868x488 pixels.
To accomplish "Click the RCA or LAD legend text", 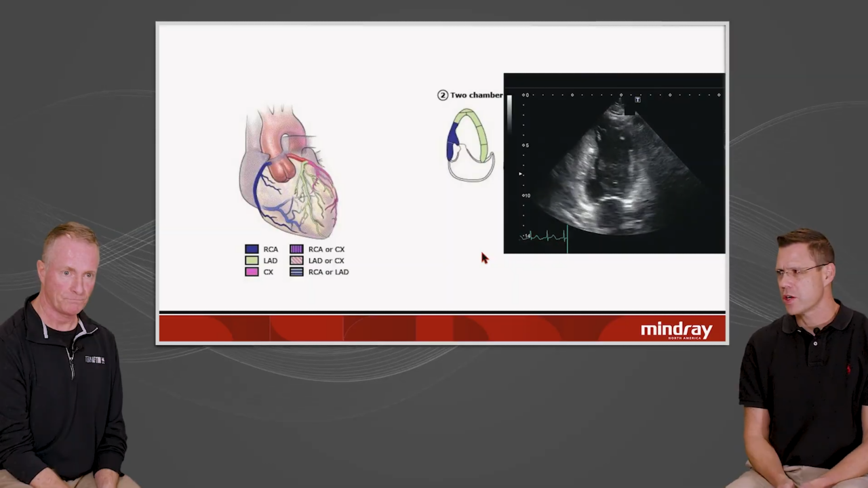I will pos(328,272).
